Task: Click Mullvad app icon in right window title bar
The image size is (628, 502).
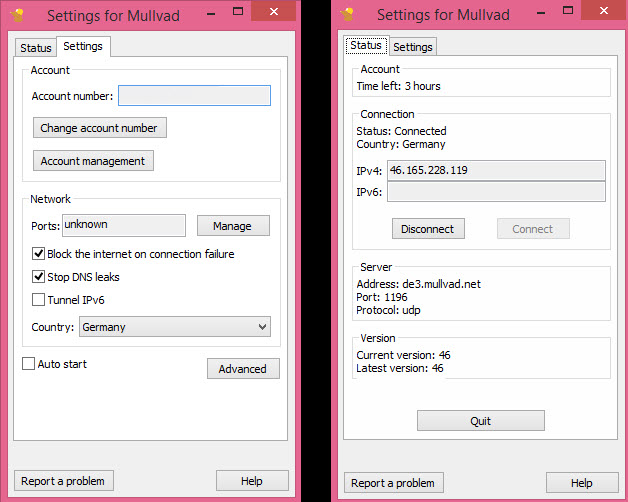Action: 347,14
